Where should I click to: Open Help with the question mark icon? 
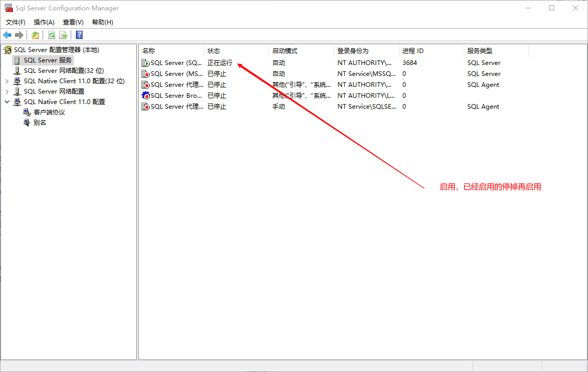click(x=80, y=35)
